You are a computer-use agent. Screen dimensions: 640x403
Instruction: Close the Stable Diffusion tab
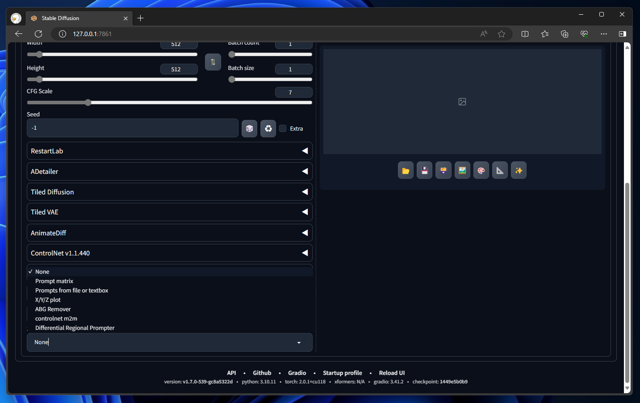[x=126, y=18]
